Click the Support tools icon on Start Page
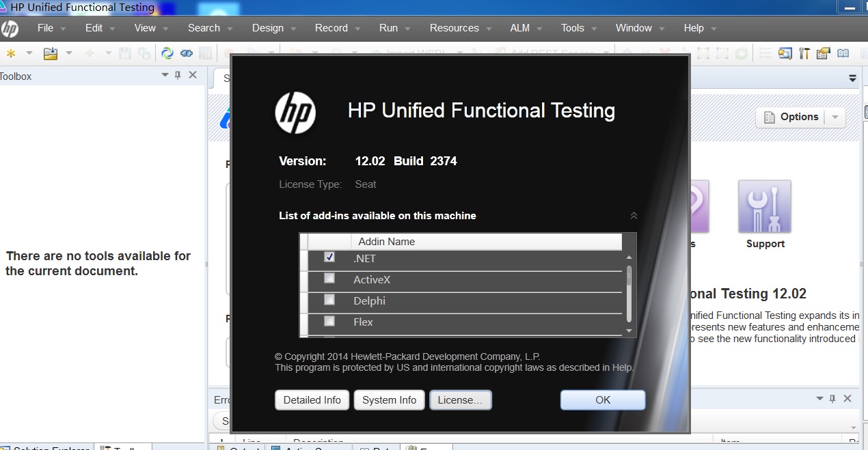 click(x=765, y=206)
